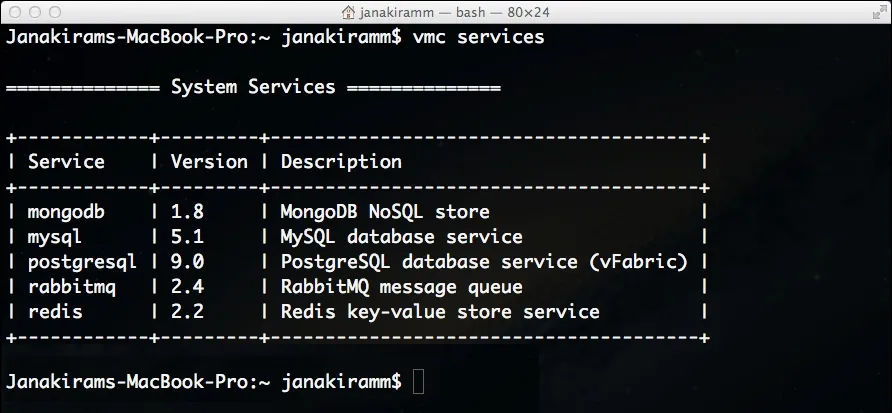The height and width of the screenshot is (413, 892).
Task: Click version '2.4' in rabbitmq row
Action: pos(187,287)
